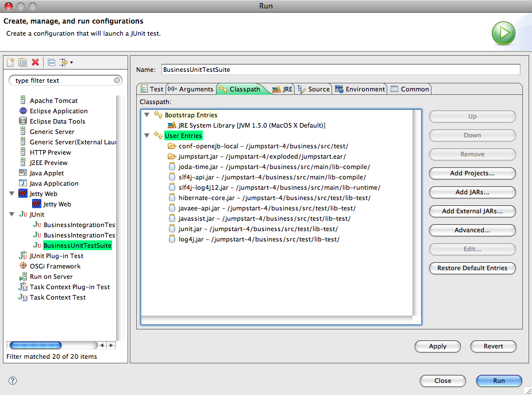The height and width of the screenshot is (395, 532).
Task: Select the HTTP Preview launch type
Action: [50, 152]
